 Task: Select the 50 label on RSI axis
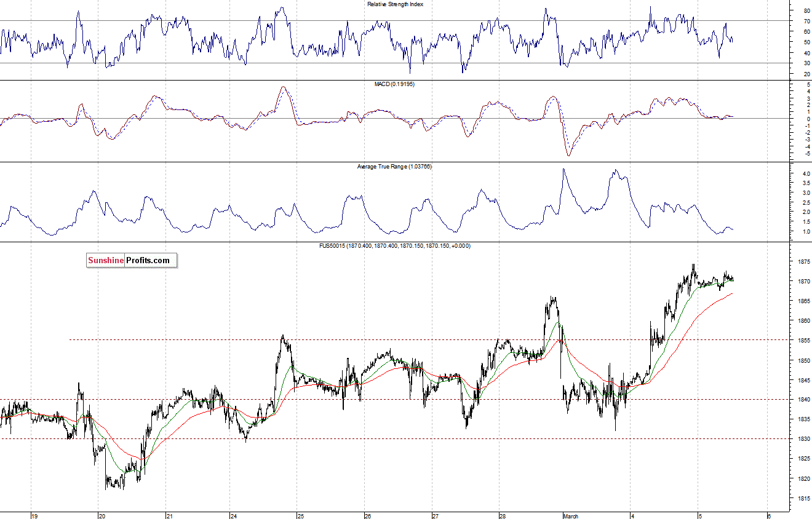click(806, 42)
